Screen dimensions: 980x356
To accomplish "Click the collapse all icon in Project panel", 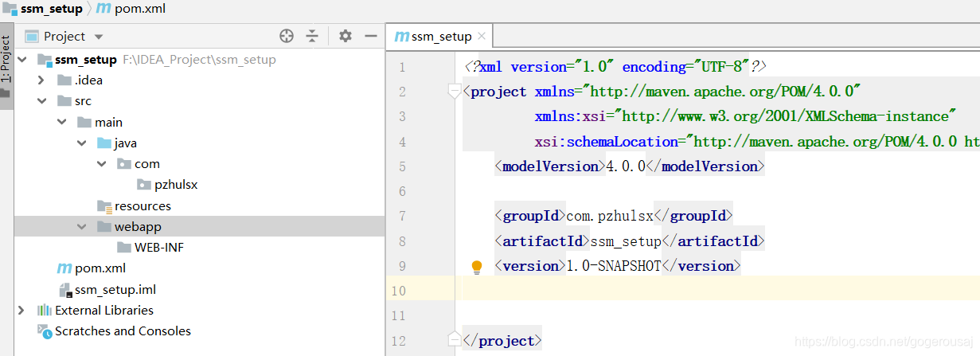I will click(x=312, y=36).
